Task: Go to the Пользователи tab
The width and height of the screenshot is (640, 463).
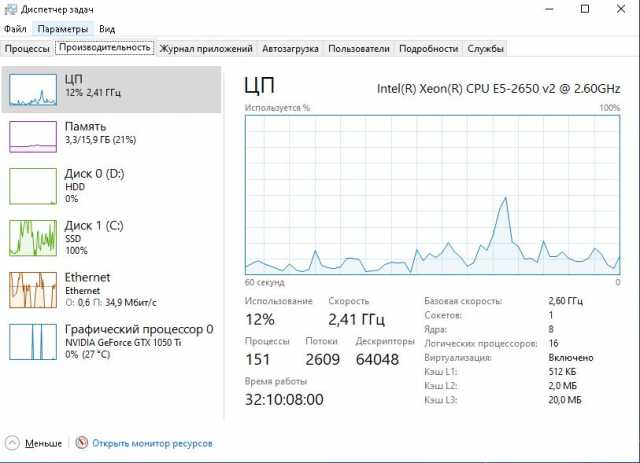Action: tap(358, 48)
